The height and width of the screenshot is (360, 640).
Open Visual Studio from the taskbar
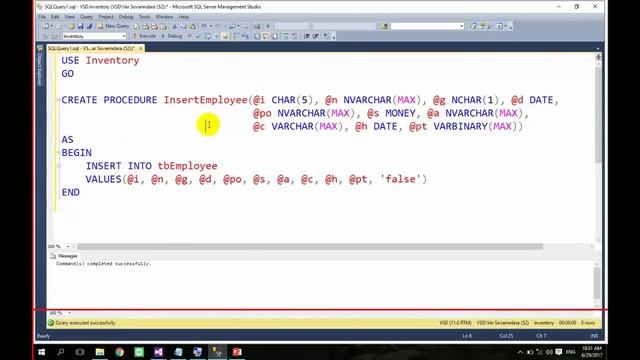158,352
